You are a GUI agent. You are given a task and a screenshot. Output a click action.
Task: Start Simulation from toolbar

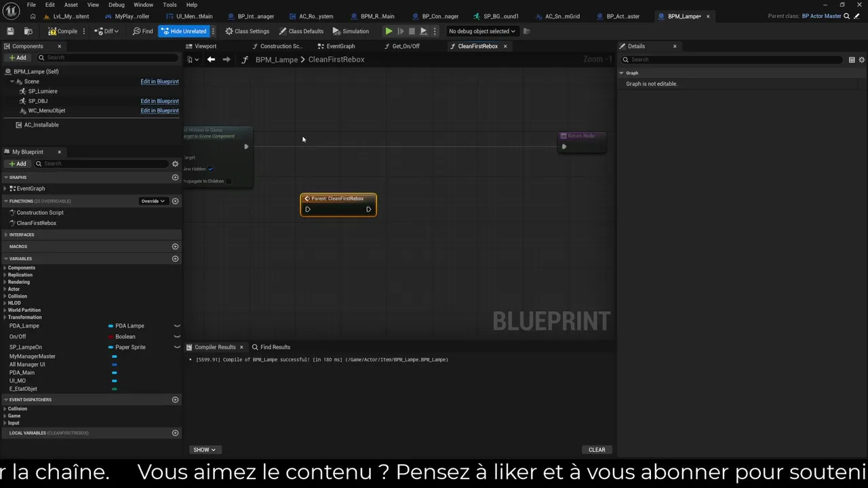click(x=351, y=31)
